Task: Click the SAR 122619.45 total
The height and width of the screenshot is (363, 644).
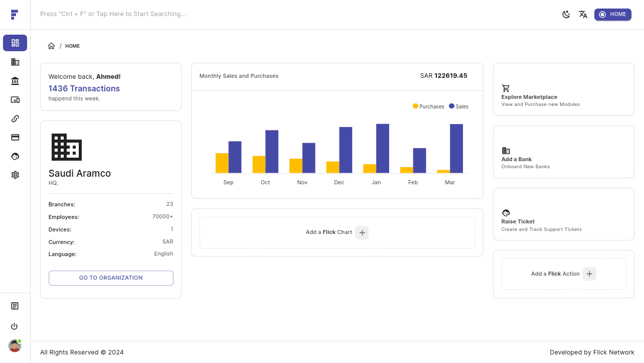Action: [443, 76]
